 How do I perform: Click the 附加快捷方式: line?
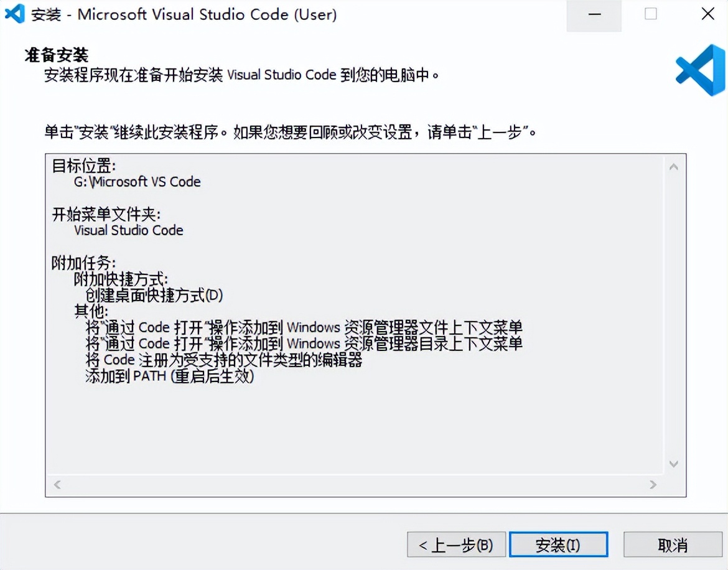(x=121, y=279)
